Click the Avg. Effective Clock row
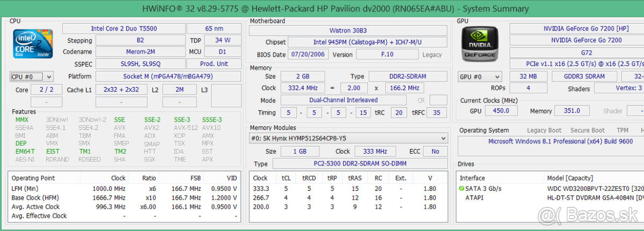Image resolution: width=644 pixels, height=231 pixels. pos(125,216)
